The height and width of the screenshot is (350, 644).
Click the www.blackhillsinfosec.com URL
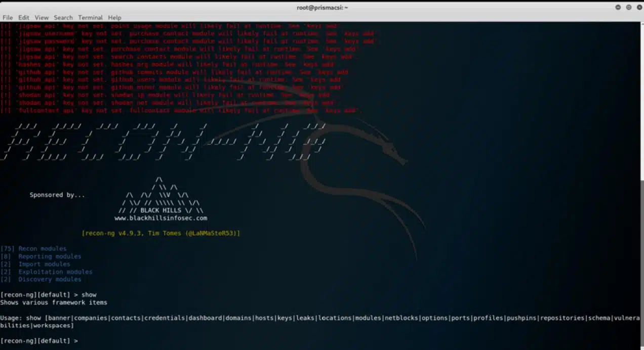(160, 218)
